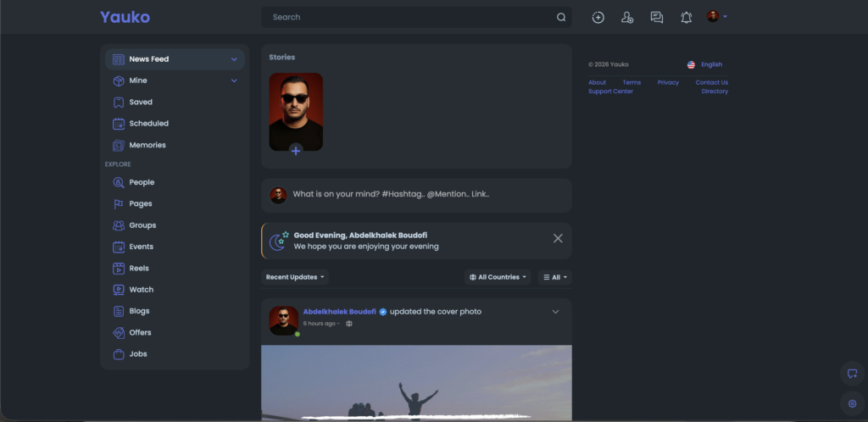
Task: Add a new story with plus icon
Action: (295, 150)
